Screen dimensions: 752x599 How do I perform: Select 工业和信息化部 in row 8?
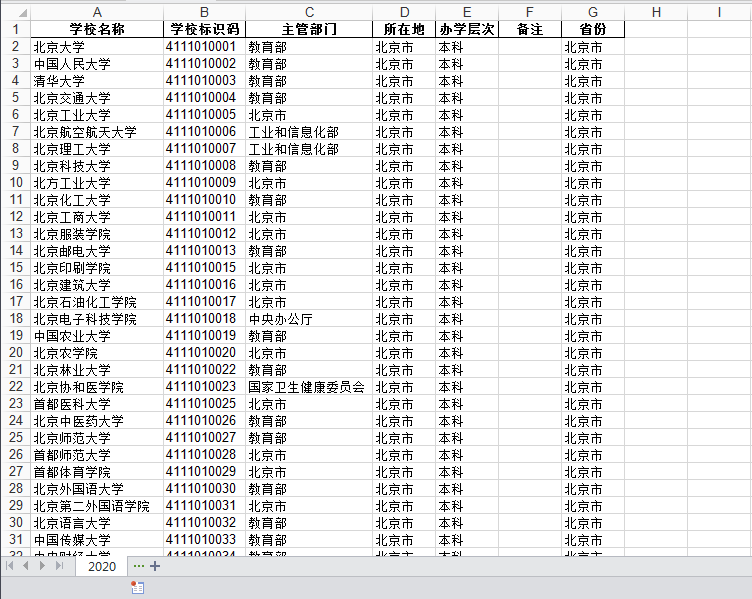tap(309, 149)
